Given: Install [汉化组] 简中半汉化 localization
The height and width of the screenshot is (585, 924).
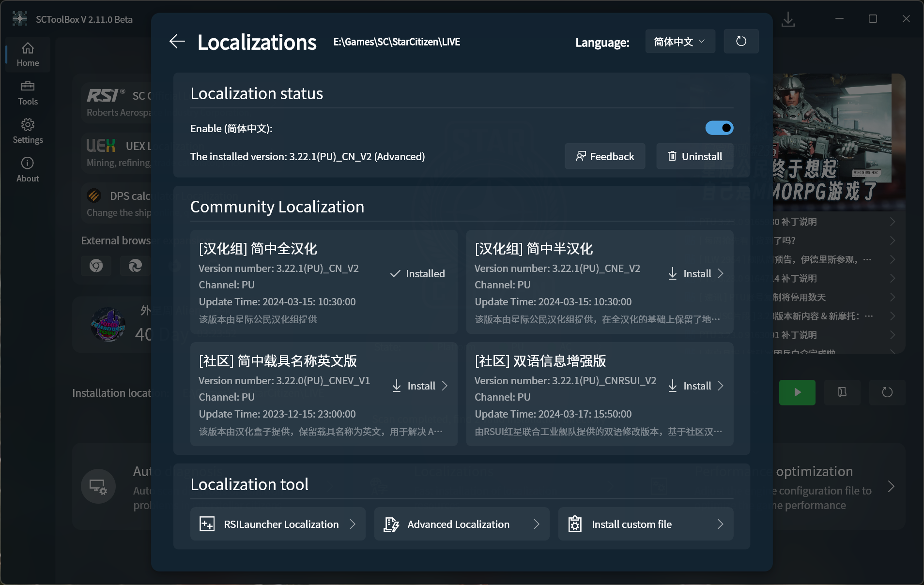Looking at the screenshot, I should pyautogui.click(x=696, y=274).
